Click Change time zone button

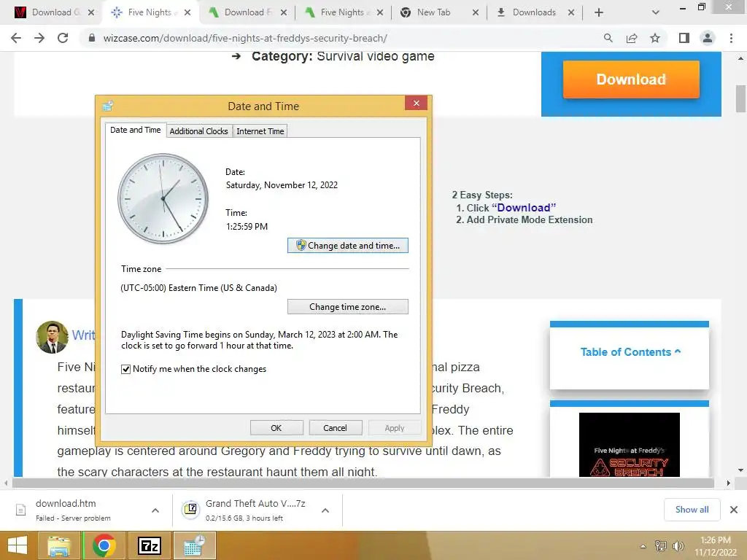(348, 307)
